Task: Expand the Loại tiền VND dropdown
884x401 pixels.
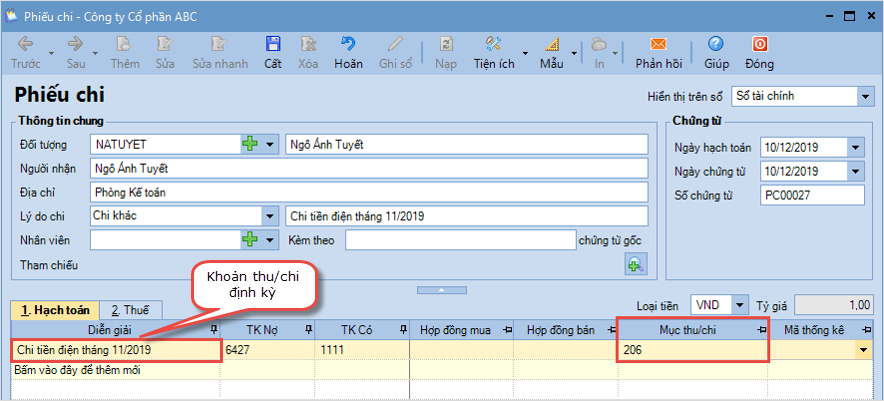Action: (x=739, y=304)
